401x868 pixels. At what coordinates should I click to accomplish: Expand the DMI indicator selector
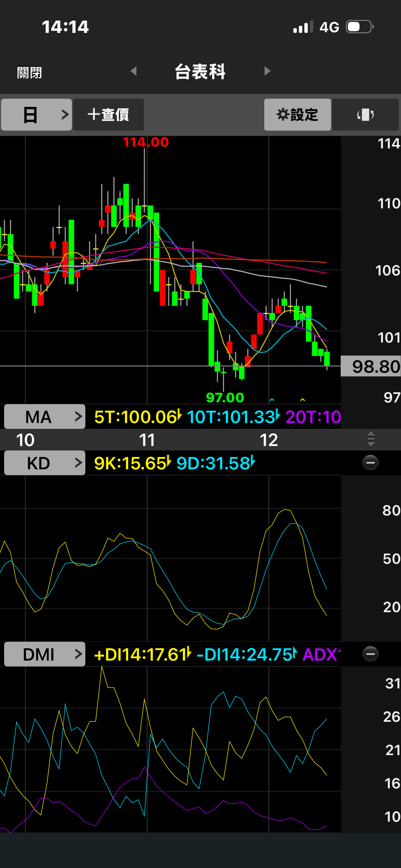click(x=45, y=654)
